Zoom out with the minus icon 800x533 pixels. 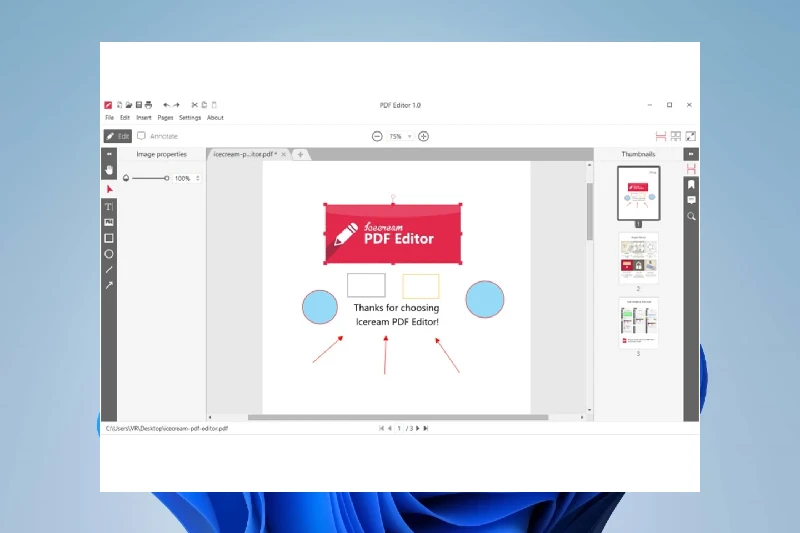pyautogui.click(x=377, y=136)
